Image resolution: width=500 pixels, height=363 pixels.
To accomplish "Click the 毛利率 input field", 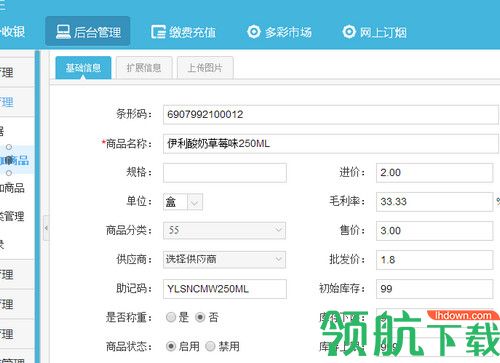I will 435,202.
